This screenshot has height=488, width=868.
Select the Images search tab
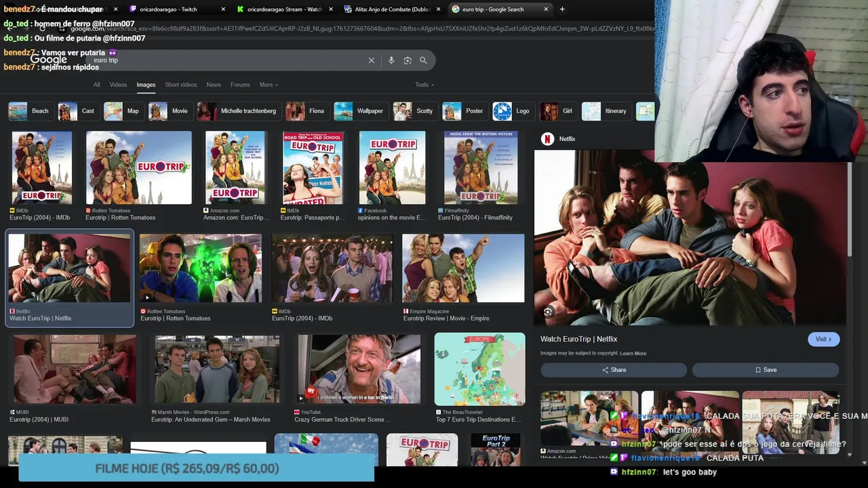(x=146, y=85)
